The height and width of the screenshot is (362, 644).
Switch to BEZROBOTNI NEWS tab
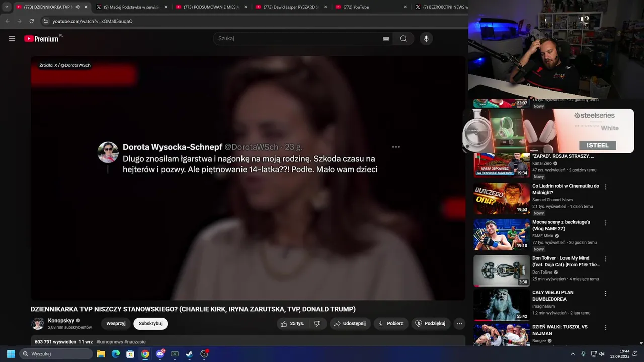(x=441, y=7)
